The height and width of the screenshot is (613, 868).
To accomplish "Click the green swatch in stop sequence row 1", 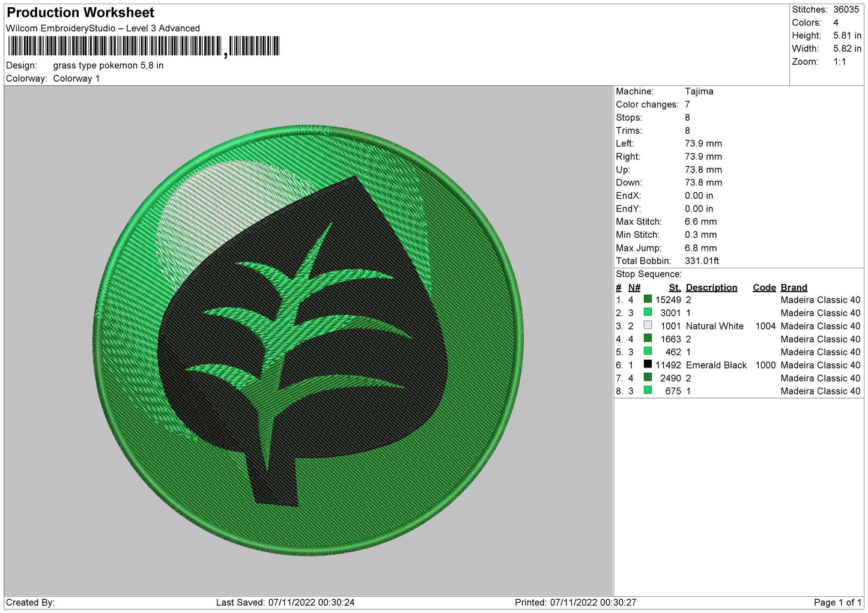I will (x=648, y=299).
